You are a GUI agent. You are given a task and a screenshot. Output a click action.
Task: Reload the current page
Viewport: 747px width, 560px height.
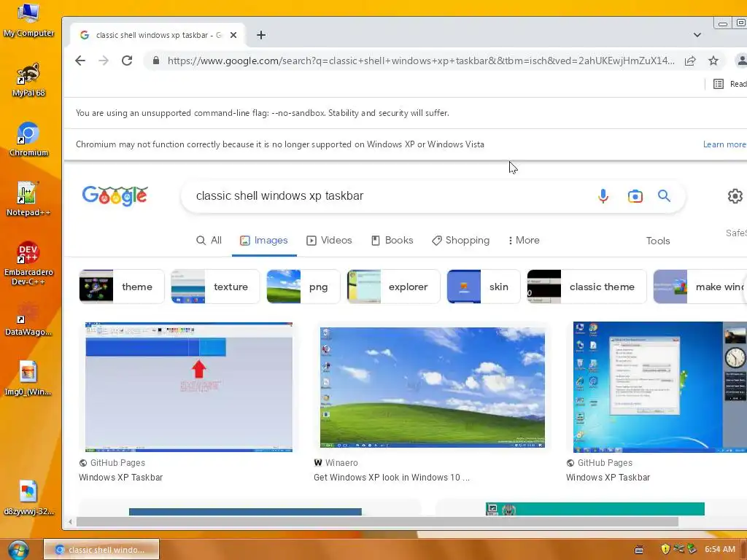[127, 61]
